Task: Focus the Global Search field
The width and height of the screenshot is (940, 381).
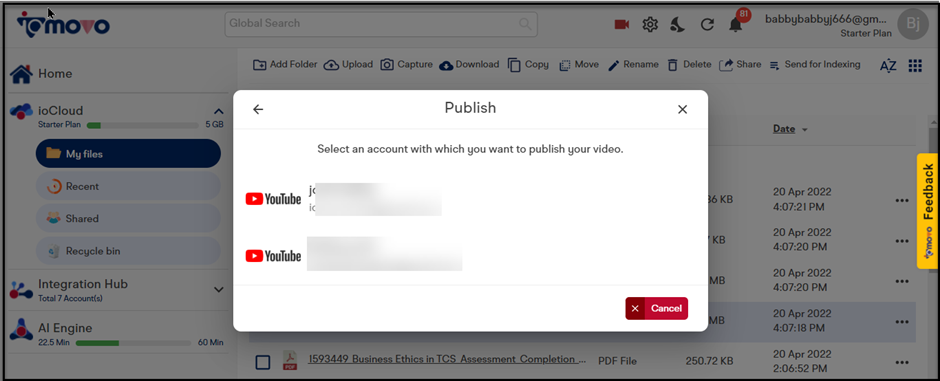Action: [381, 24]
